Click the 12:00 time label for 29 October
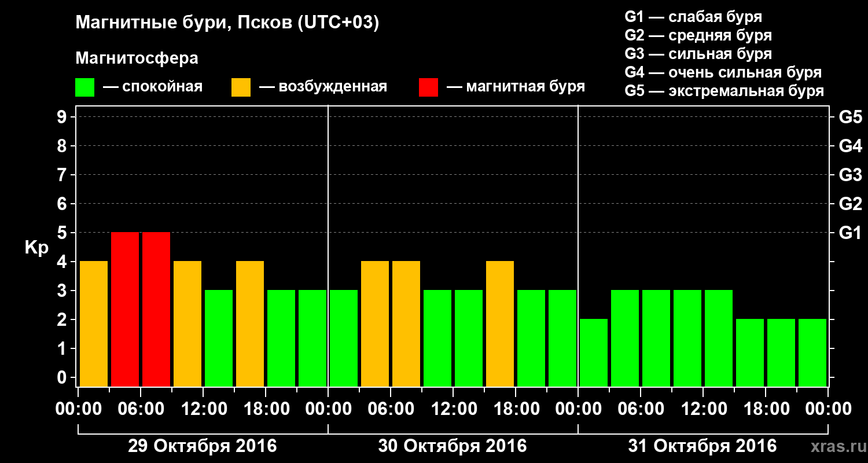 click(x=203, y=409)
